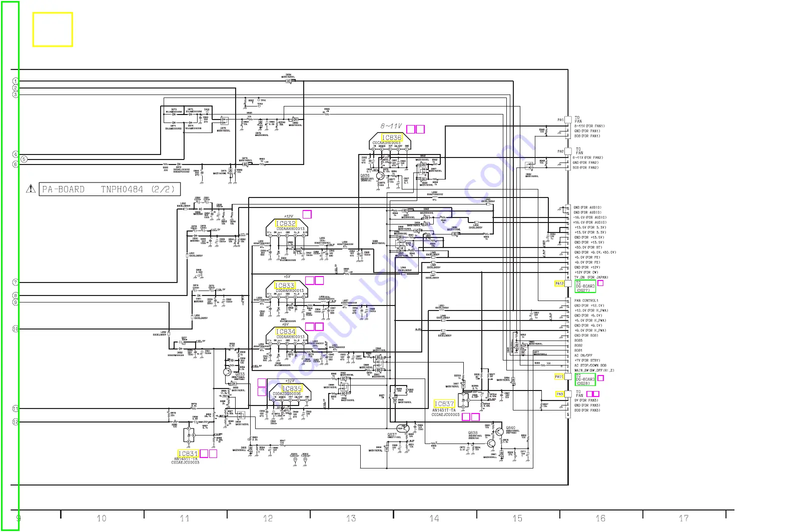Click circled node 12 on left edge
This screenshot has width=792, height=532.
16,422
